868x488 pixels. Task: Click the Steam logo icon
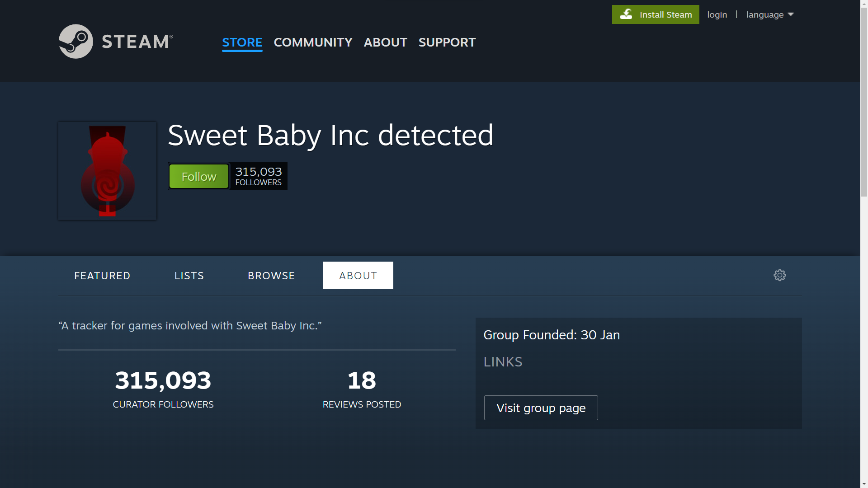click(75, 41)
